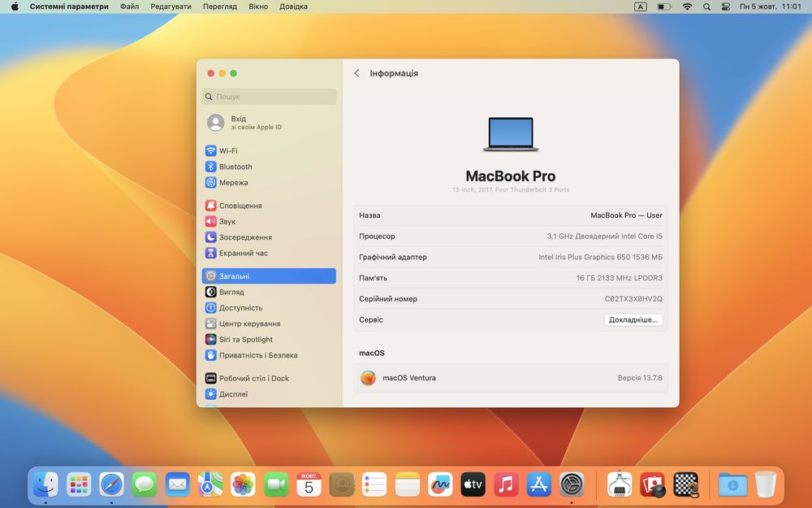This screenshot has height=508, width=812.
Task: Launch Photo Booth from the Dock
Action: click(653, 484)
